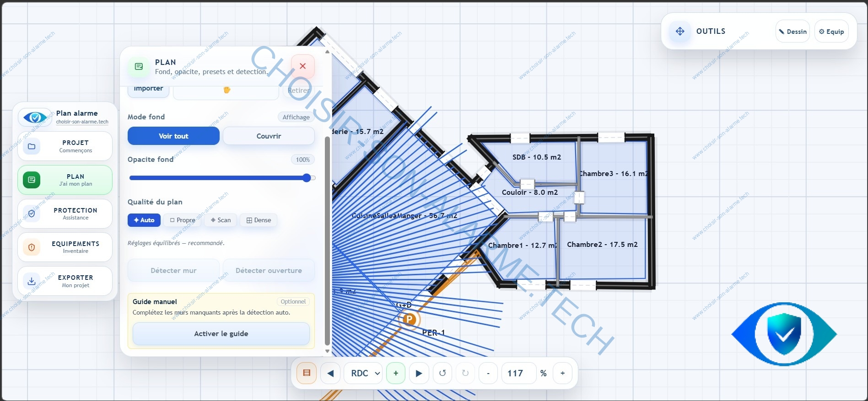868x401 pixels.
Task: Click the orange P detector marker
Action: (x=410, y=319)
